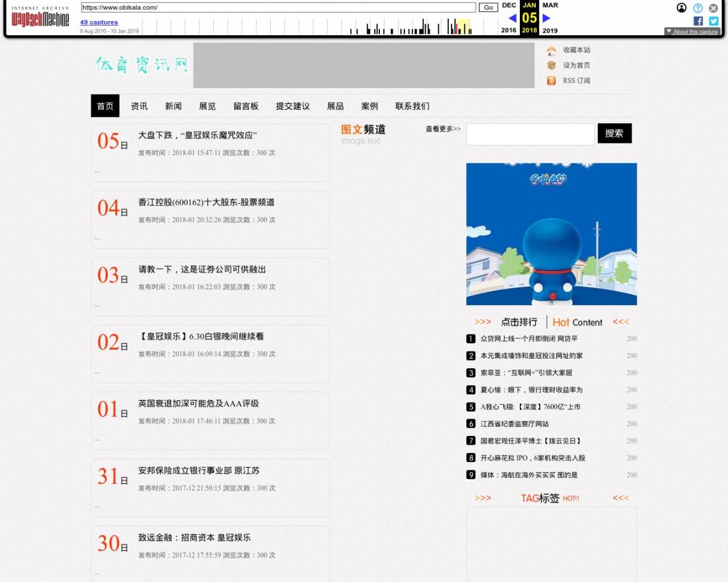The width and height of the screenshot is (728, 582).
Task: Open article 安邦保险成立银行事业部 原江苏
Action: [x=199, y=470]
